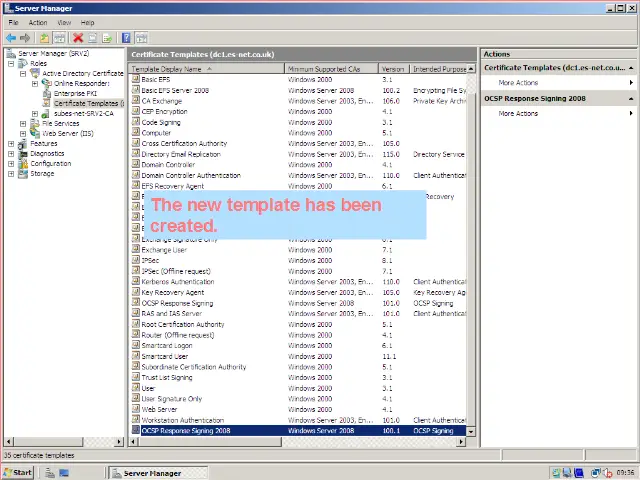
Task: Click the Windows Start button
Action: pos(18,472)
